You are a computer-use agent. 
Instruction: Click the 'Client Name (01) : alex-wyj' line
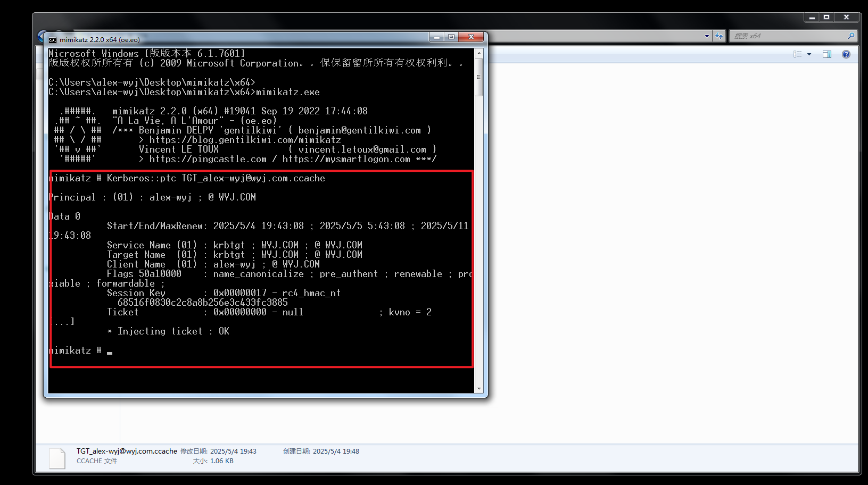click(x=213, y=264)
